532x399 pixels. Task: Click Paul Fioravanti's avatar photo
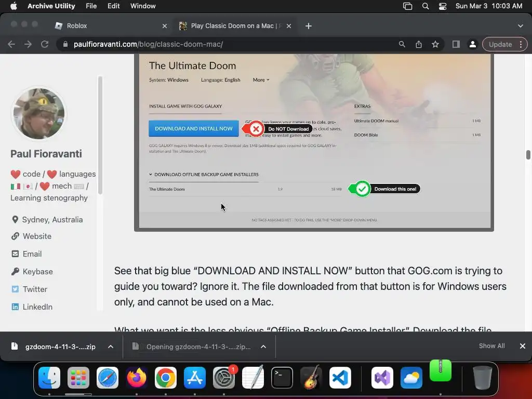pos(38,114)
